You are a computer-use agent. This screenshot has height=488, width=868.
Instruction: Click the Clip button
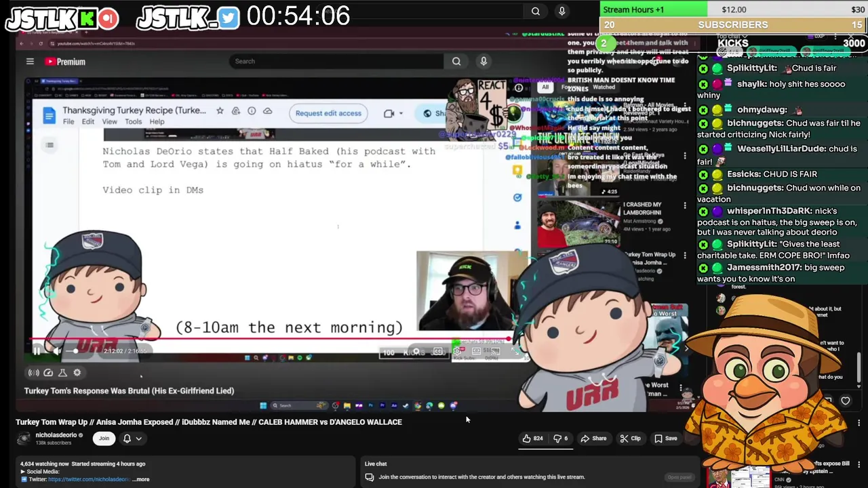[x=630, y=439]
